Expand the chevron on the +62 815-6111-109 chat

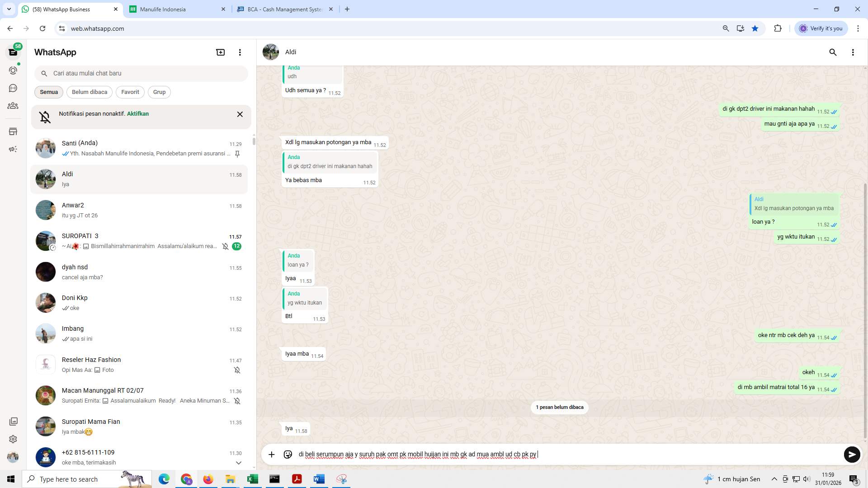pyautogui.click(x=238, y=463)
